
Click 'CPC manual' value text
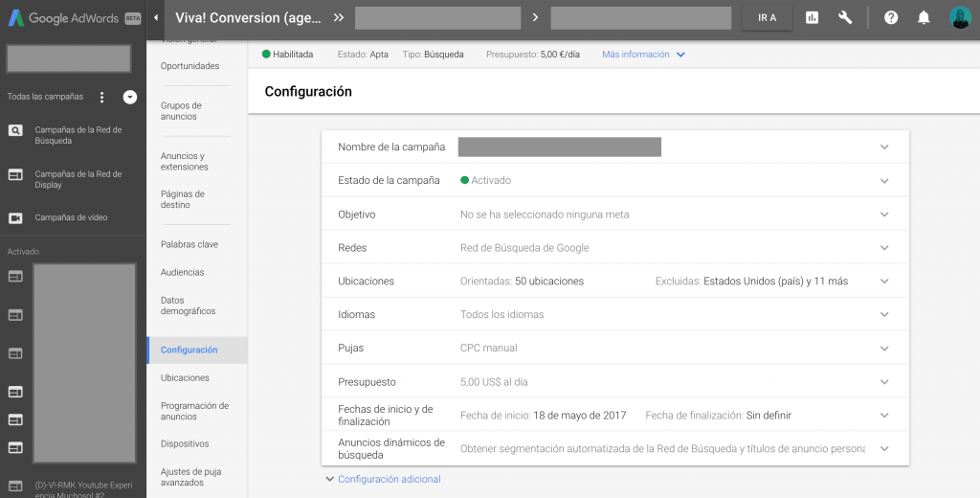coord(489,348)
